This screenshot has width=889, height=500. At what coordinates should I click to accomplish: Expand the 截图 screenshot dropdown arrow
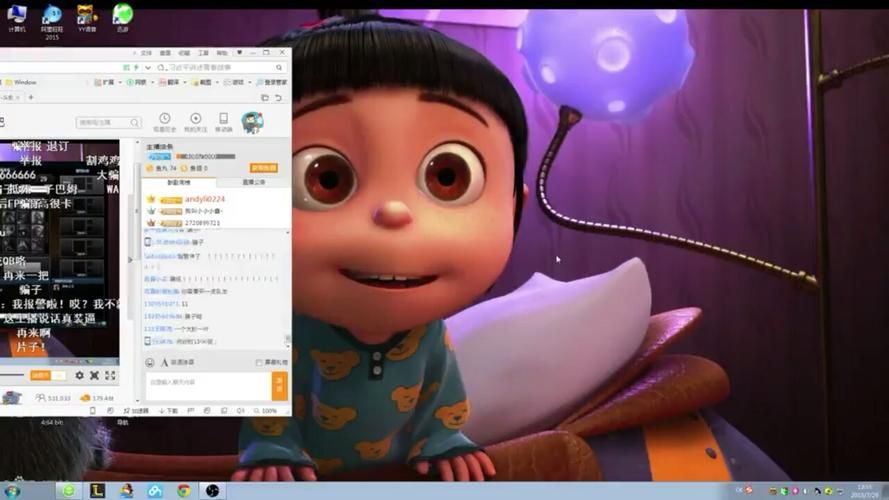pyautogui.click(x=217, y=83)
